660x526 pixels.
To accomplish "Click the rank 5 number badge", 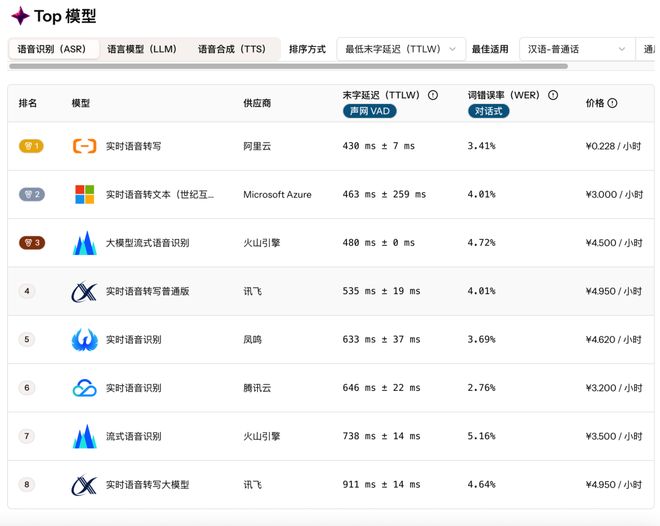I will [x=27, y=339].
